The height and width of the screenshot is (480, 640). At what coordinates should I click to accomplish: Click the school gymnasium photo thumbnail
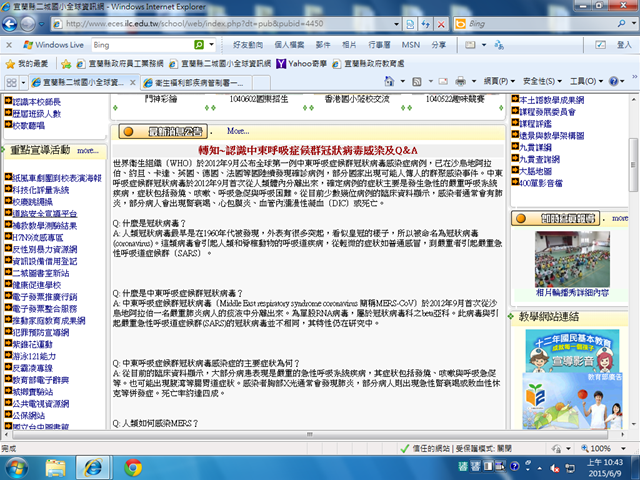click(x=572, y=259)
